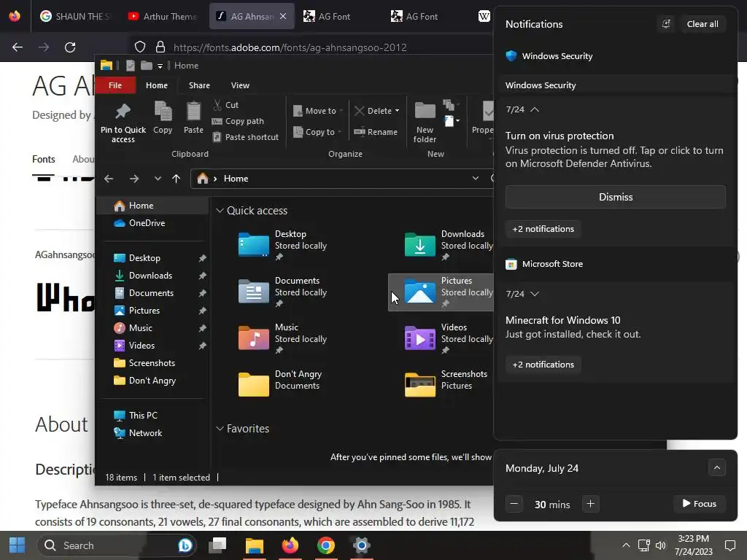The height and width of the screenshot is (560, 747).
Task: Open the Desktop folder tile in Quick access
Action: point(282,245)
